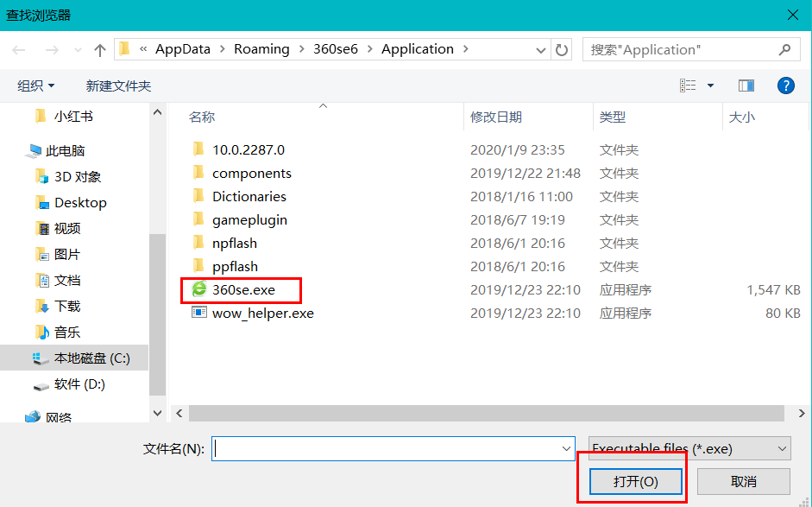
Task: Click the 1,547 KB size cell
Action: 774,290
